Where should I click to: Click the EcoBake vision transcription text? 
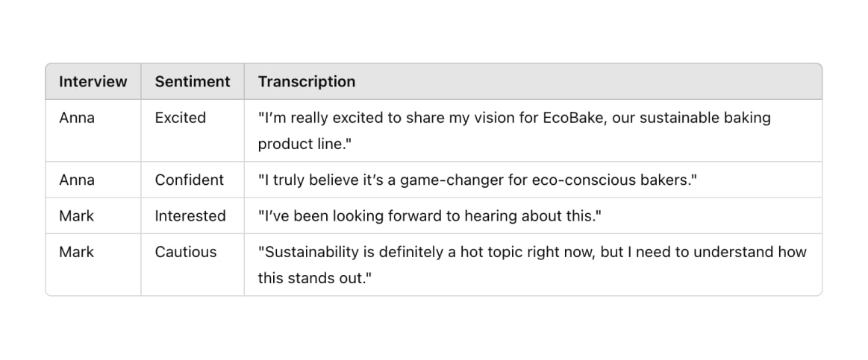514,130
